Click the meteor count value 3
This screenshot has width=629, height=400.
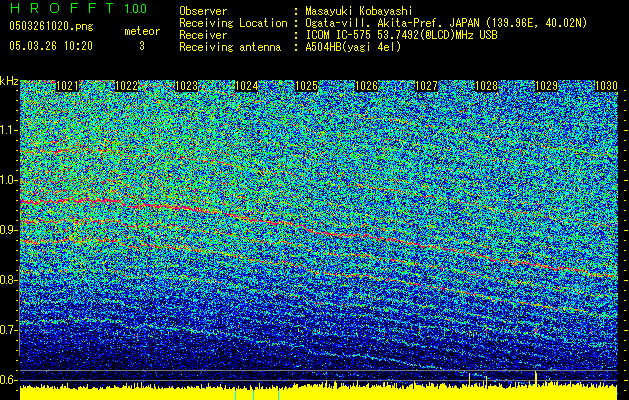[x=142, y=46]
